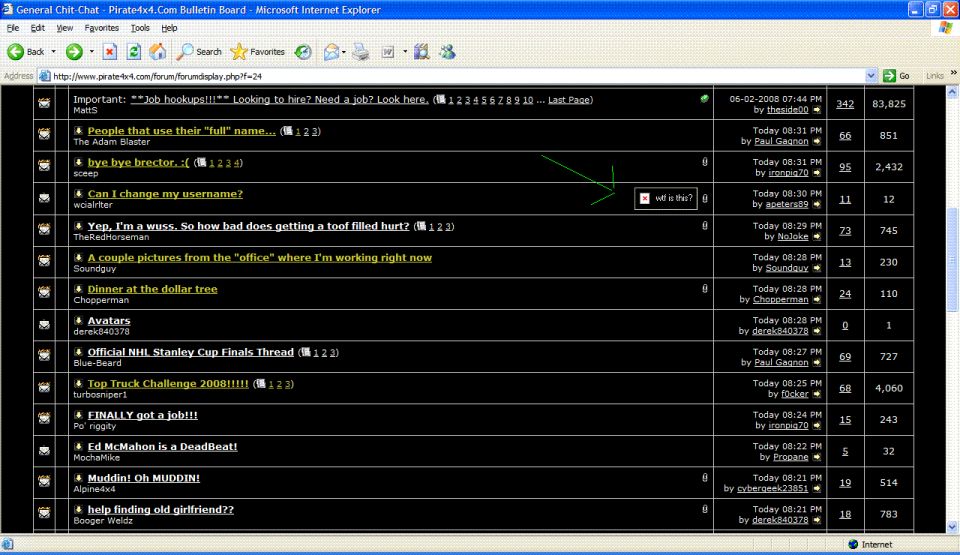The height and width of the screenshot is (555, 960).
Task: Click the Research books toolbar icon
Action: tap(421, 52)
